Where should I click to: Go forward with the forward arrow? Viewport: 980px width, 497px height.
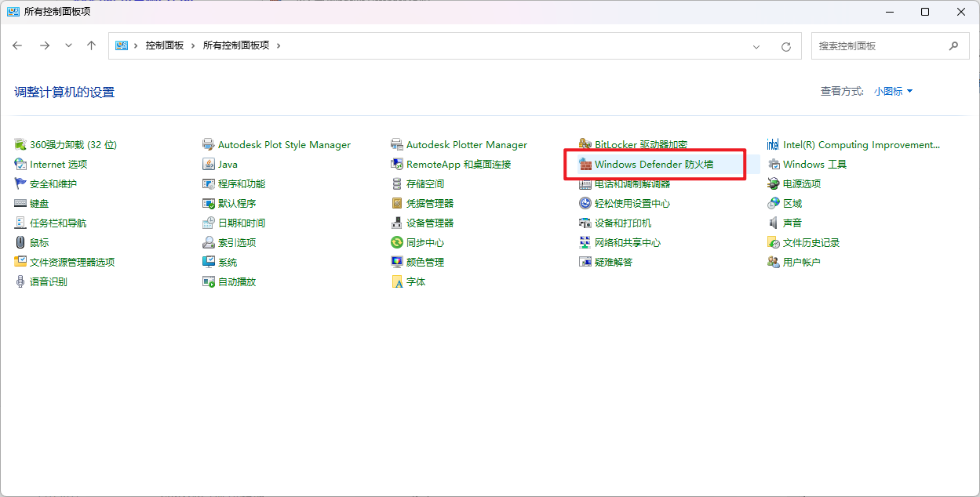pyautogui.click(x=45, y=45)
